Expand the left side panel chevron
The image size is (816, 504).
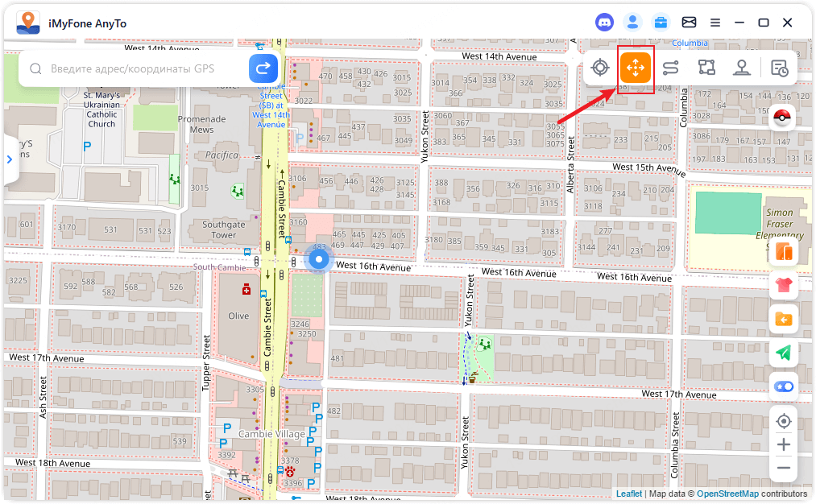pos(10,159)
